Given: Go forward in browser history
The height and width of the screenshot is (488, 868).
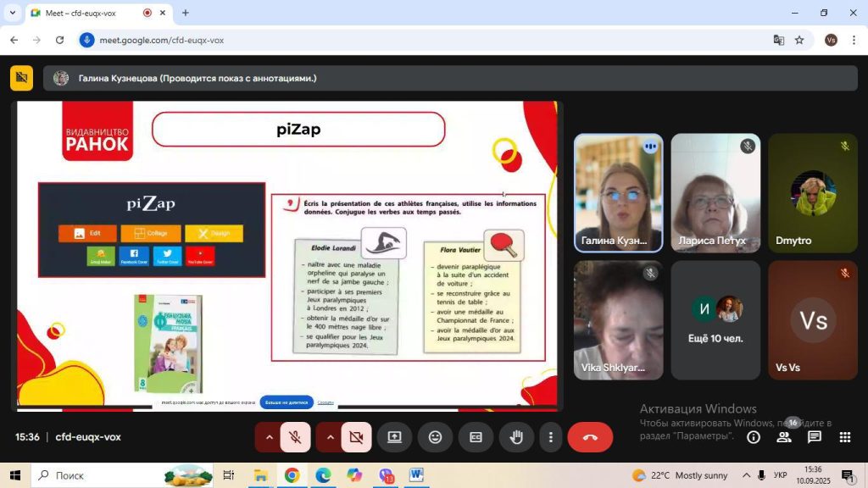Looking at the screenshot, I should click(36, 40).
